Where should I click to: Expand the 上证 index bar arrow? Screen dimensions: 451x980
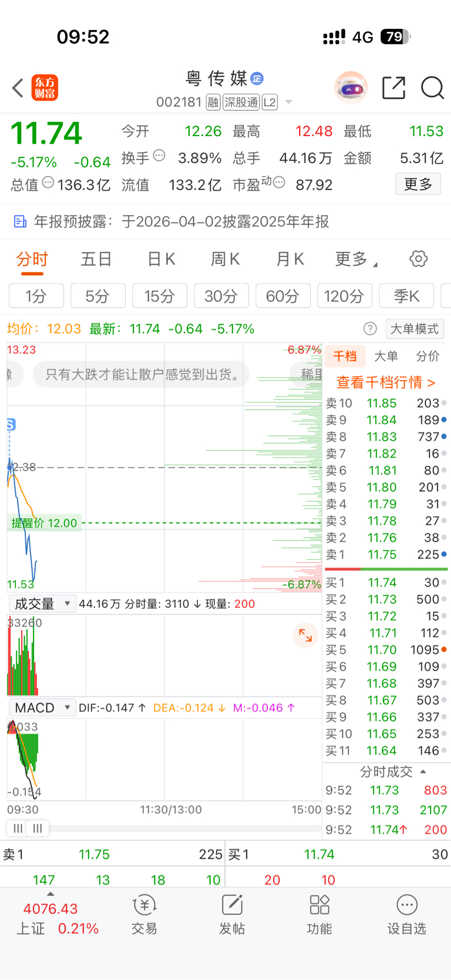[50, 894]
